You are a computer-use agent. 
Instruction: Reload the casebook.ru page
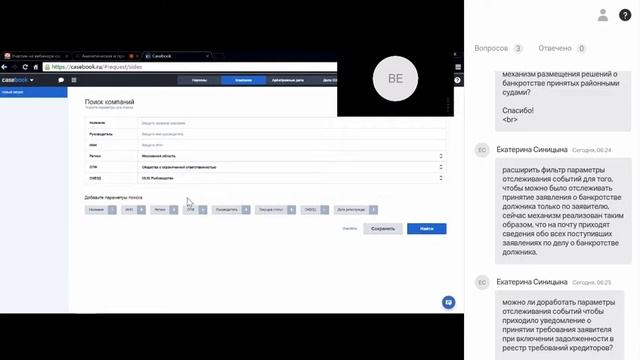point(25,67)
